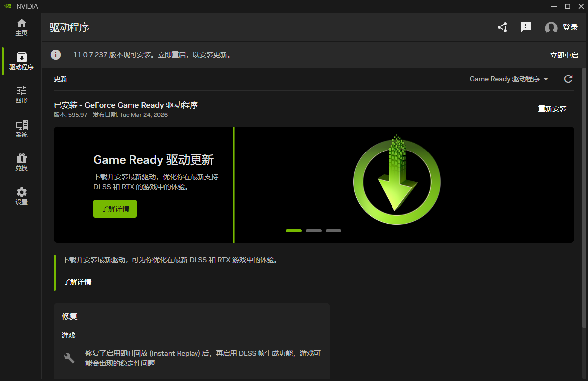Click 登录 to log in
Image resolution: width=588 pixels, height=381 pixels.
tap(570, 27)
